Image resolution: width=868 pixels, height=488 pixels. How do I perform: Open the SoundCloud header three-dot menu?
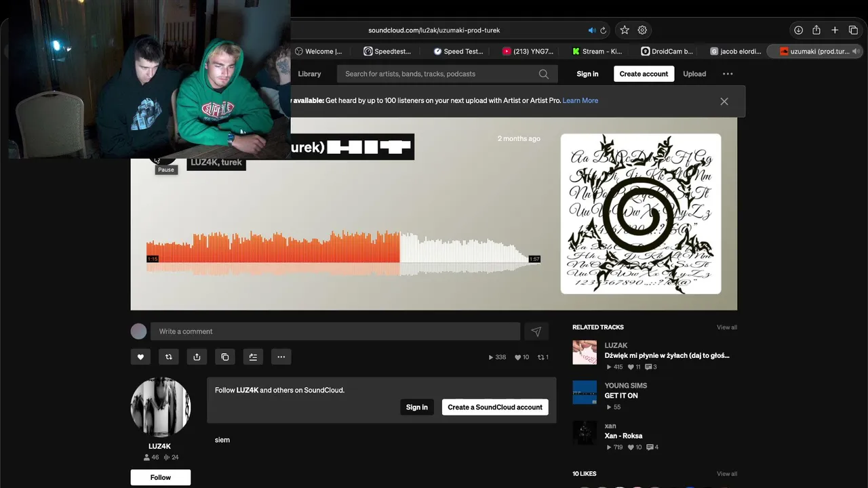(728, 74)
